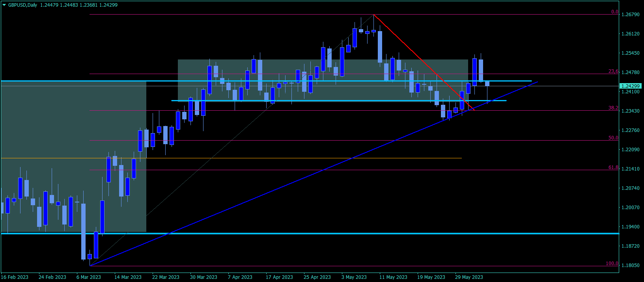Click the 100.0 Fibonacci level label
The height and width of the screenshot is (282, 644).
tap(612, 263)
